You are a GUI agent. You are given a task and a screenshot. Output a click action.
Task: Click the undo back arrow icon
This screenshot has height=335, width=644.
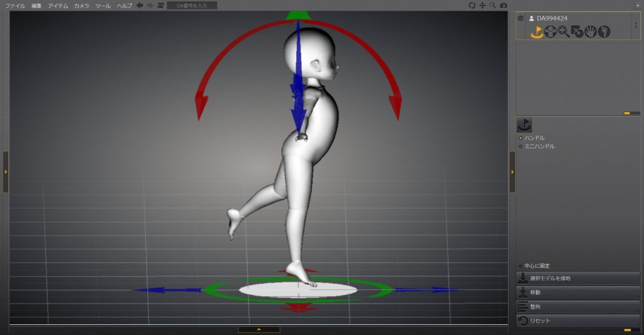point(140,5)
